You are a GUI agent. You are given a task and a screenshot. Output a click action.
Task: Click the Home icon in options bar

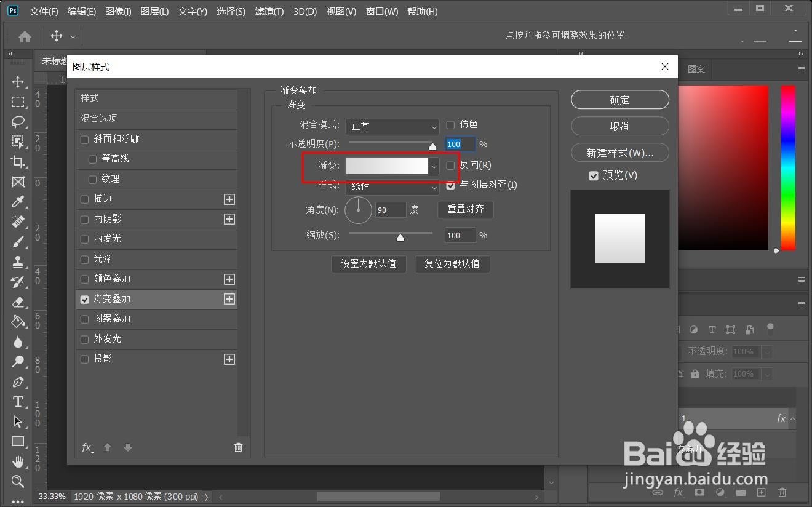tap(25, 36)
